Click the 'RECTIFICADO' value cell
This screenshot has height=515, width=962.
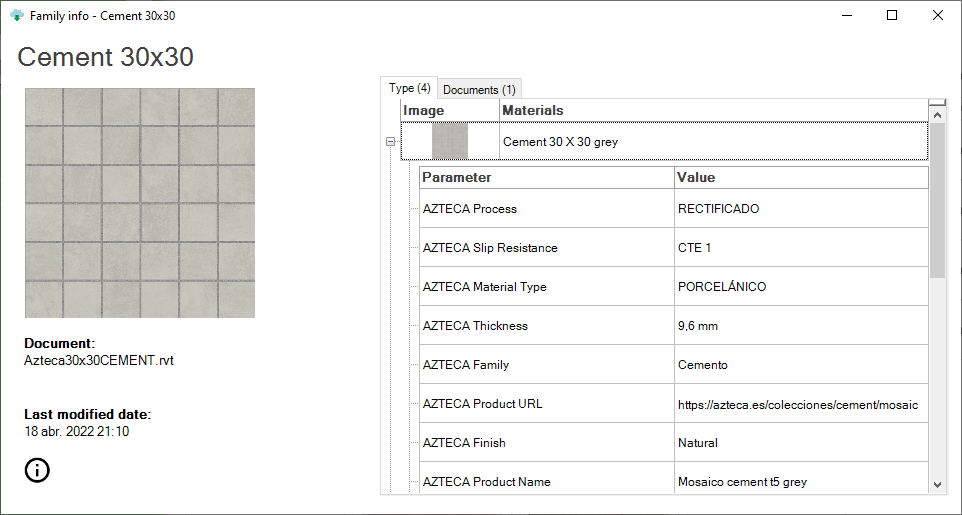point(801,209)
